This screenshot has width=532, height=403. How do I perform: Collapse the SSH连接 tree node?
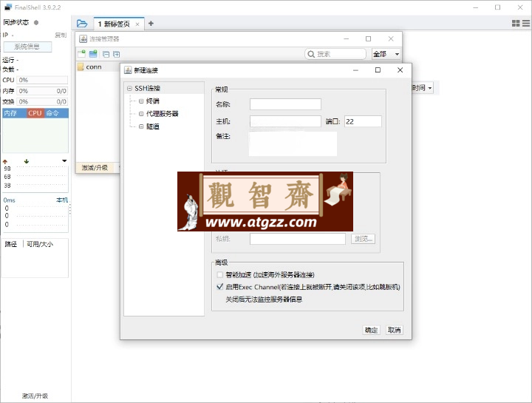pyautogui.click(x=129, y=88)
